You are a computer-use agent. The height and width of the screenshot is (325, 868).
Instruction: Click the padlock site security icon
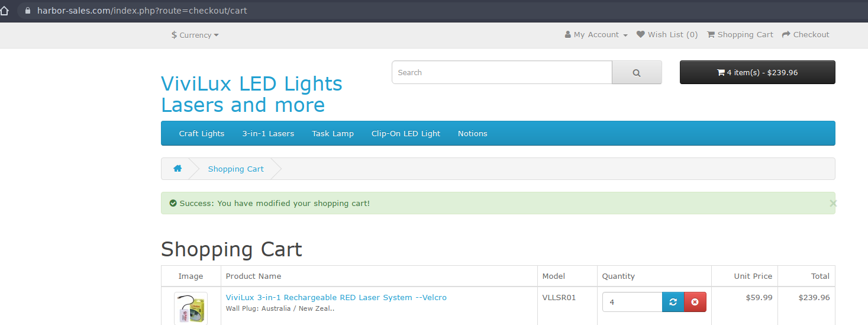point(27,11)
